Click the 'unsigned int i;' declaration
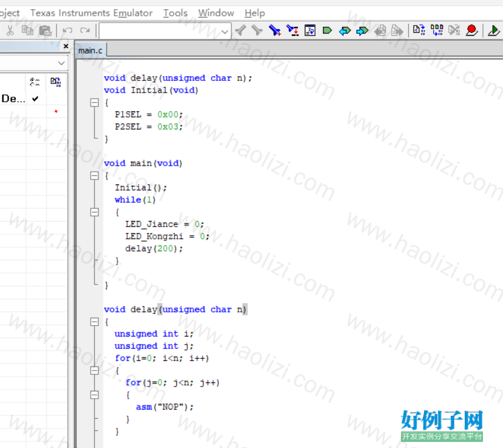Viewport: 503px width, 448px height. (154, 334)
